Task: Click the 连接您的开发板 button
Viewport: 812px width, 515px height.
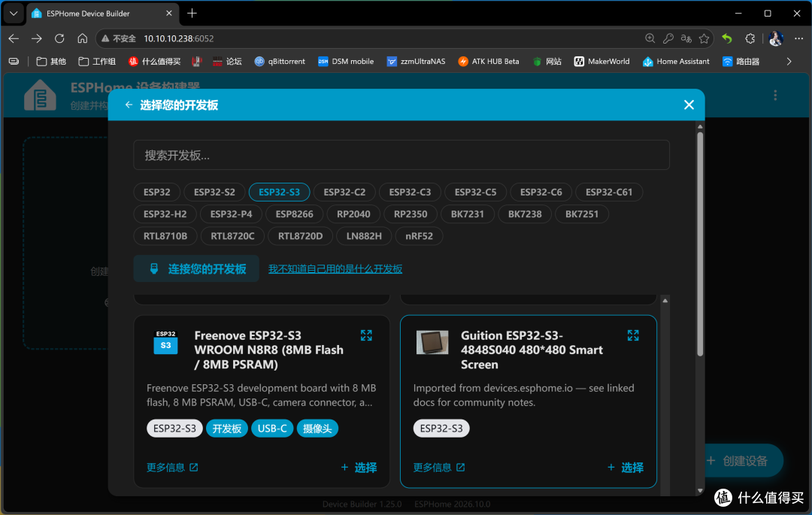Action: (196, 268)
